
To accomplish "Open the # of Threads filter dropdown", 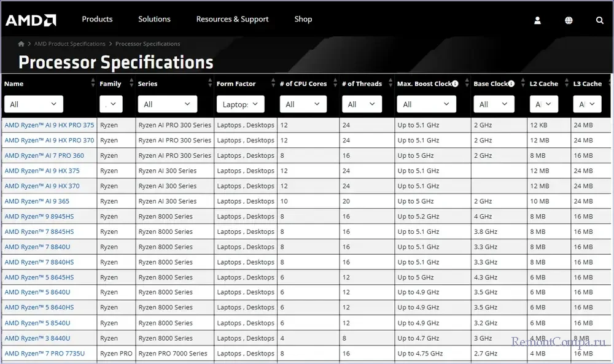I will coord(365,104).
